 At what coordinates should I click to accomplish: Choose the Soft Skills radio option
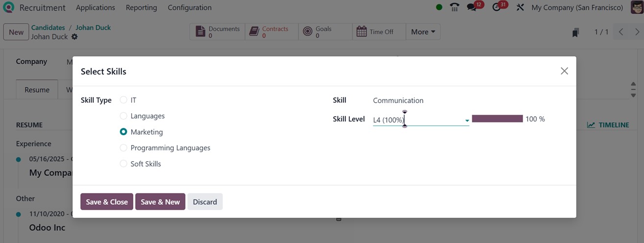click(x=123, y=164)
